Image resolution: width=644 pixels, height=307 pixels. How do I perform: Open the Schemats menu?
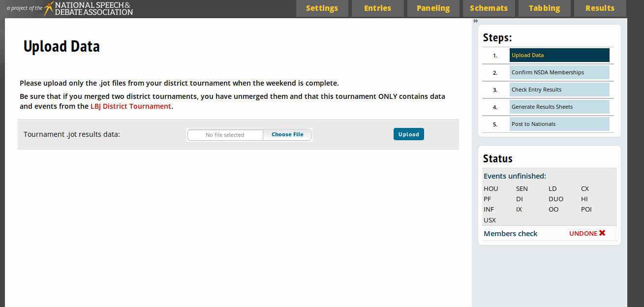coord(489,8)
